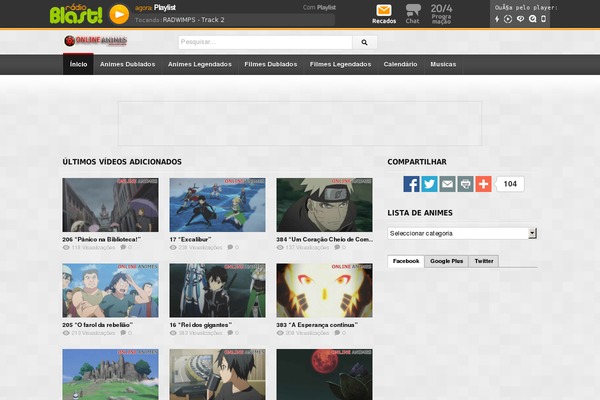
Task: Focus the Pesquisar search field
Action: [265, 42]
